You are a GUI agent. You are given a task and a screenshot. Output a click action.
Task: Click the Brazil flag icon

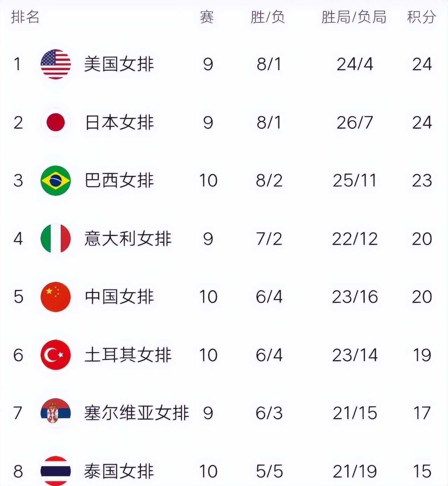[56, 181]
